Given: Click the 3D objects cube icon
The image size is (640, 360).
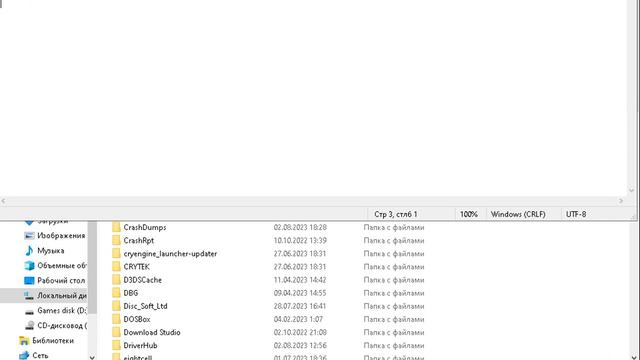Looking at the screenshot, I should 29,266.
